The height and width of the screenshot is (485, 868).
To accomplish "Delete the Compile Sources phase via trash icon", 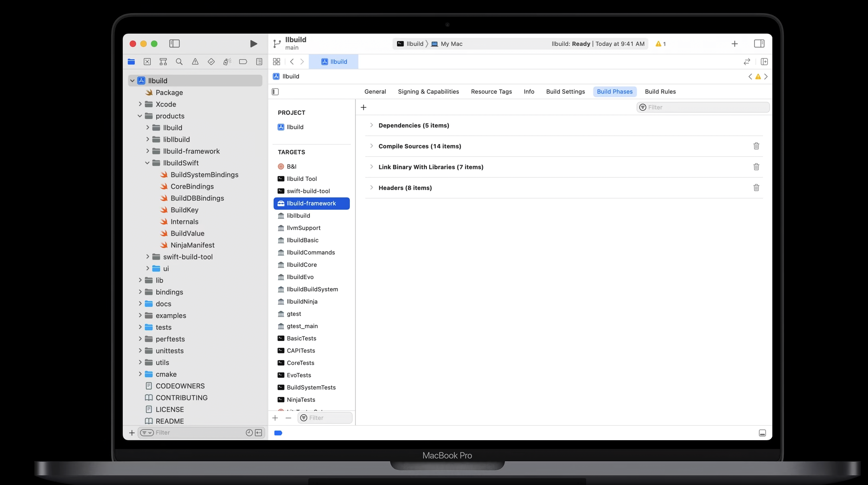I will click(756, 146).
